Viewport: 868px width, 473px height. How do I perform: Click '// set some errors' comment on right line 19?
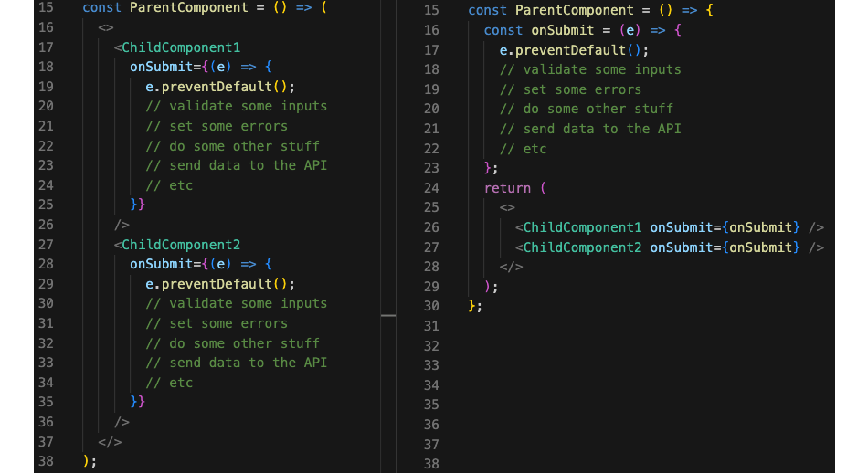pos(571,89)
